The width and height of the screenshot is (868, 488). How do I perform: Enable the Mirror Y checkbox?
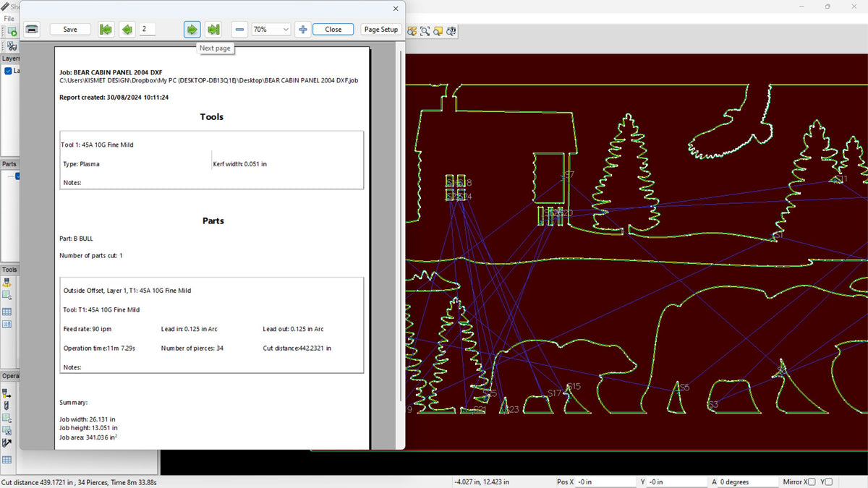829,481
